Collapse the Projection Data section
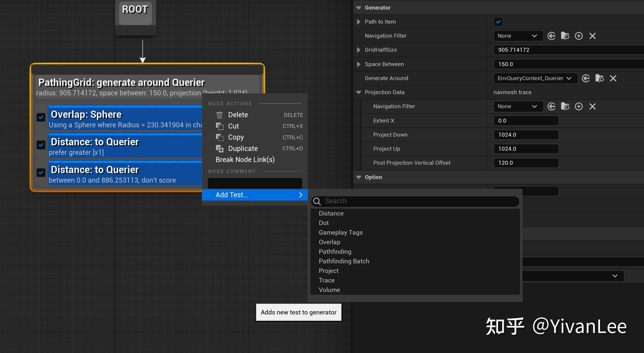 (x=359, y=92)
